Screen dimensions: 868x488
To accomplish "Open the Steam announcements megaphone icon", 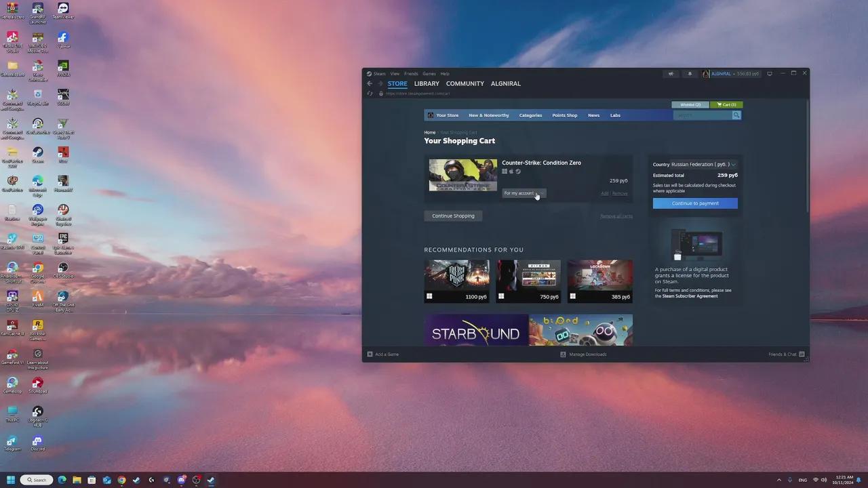I will (x=671, y=74).
